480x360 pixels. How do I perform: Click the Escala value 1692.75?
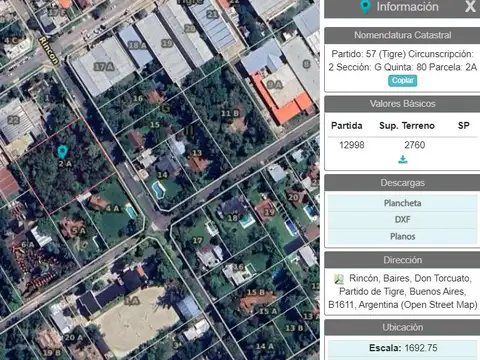420,348
